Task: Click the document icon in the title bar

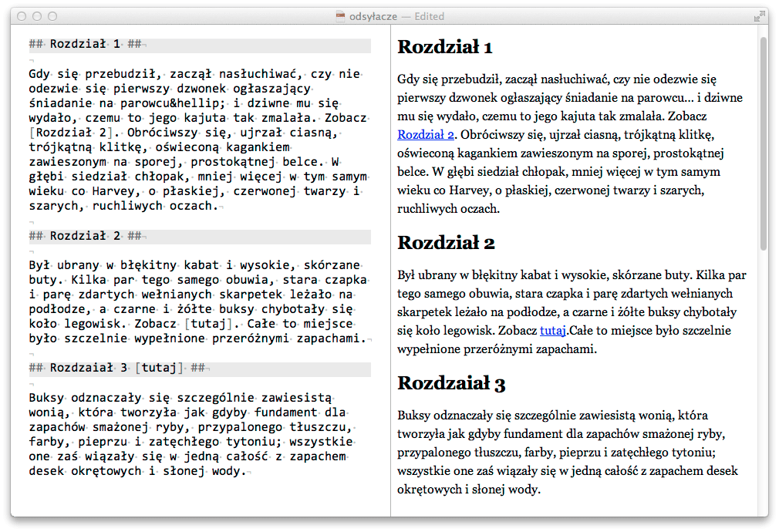Action: [x=340, y=16]
